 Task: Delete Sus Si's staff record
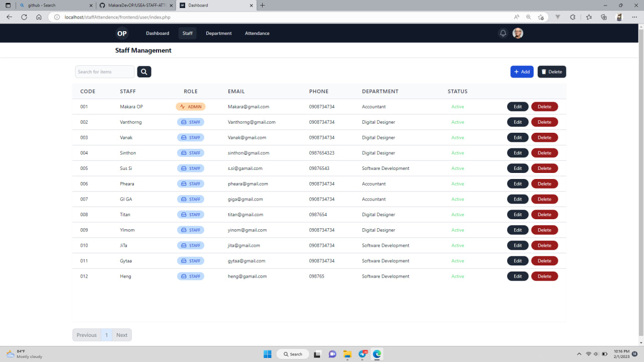tap(544, 168)
